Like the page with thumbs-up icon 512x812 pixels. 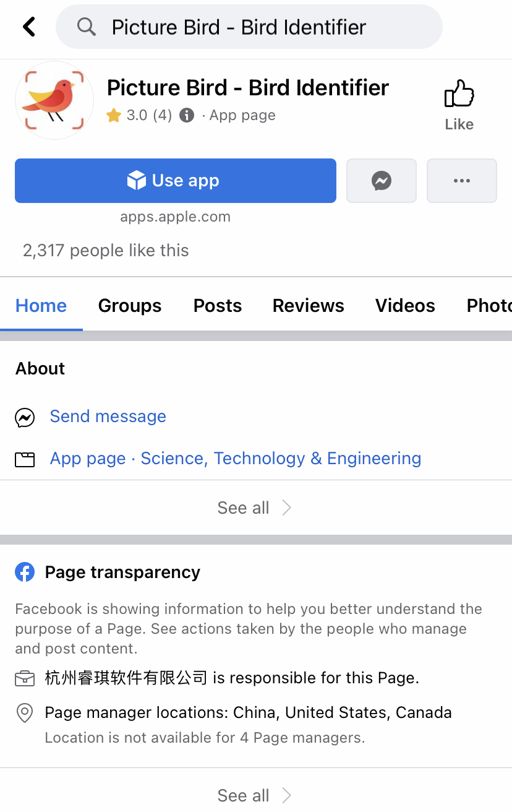pos(459,106)
